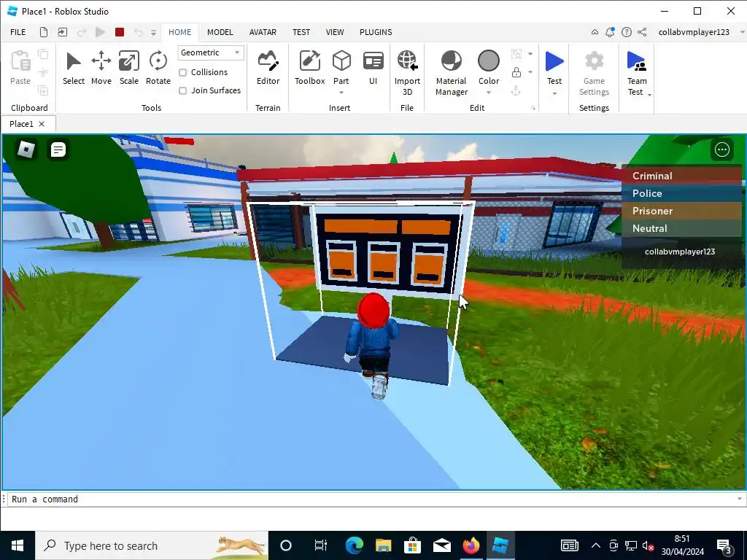This screenshot has width=747, height=560.
Task: Click the group icon in Edit section
Action: coord(516,54)
